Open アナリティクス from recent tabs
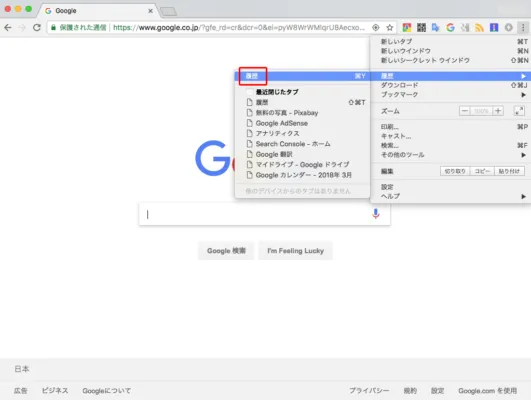 302,133
